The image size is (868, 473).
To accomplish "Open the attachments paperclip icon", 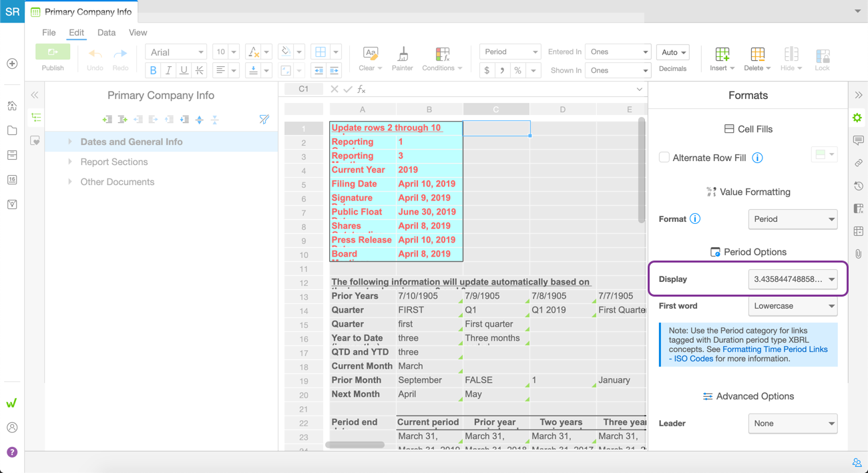I will (858, 254).
